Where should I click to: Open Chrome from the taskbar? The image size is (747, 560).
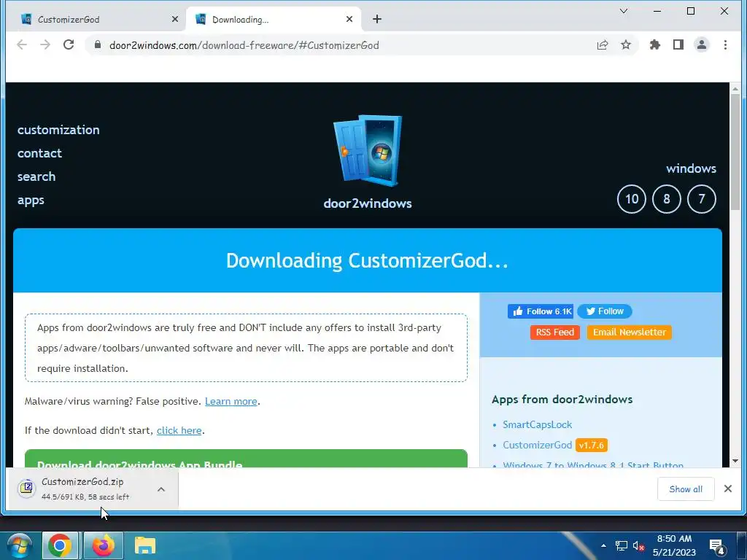click(60, 545)
